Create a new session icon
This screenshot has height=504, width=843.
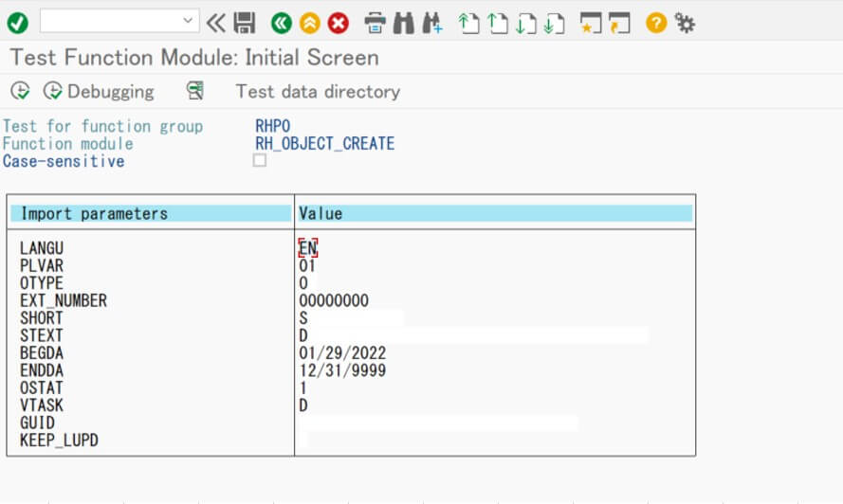[x=591, y=23]
